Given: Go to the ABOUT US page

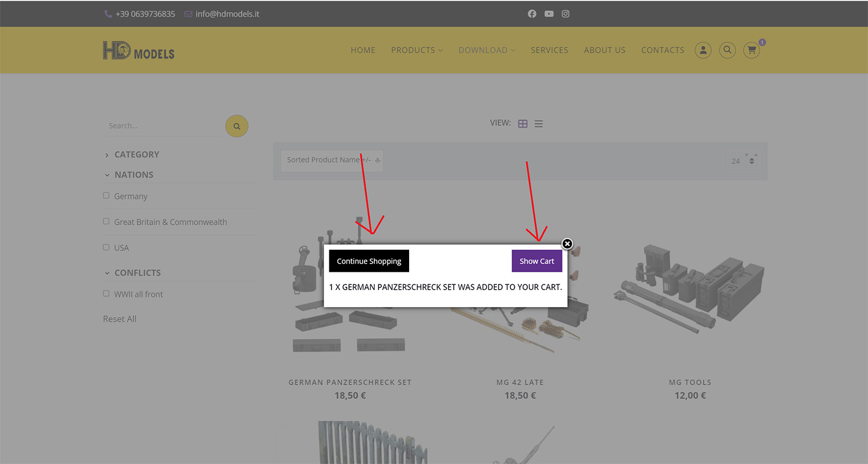Looking at the screenshot, I should coord(604,50).
